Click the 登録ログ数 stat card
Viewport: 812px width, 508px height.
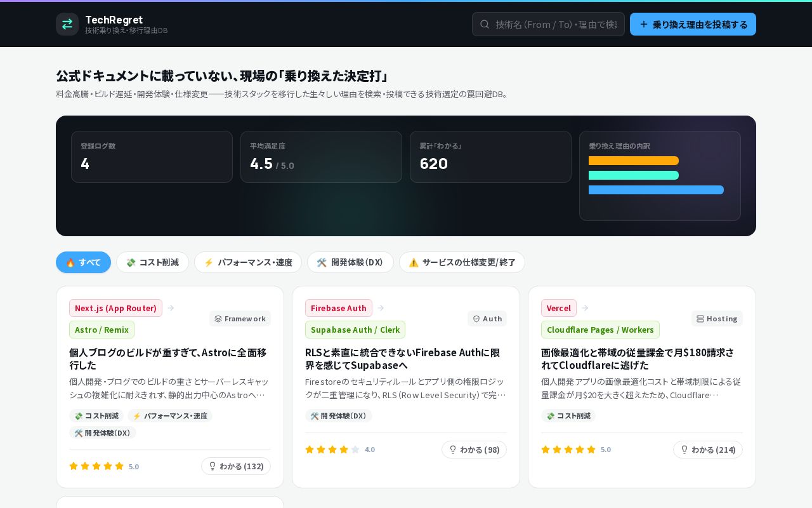click(x=152, y=157)
